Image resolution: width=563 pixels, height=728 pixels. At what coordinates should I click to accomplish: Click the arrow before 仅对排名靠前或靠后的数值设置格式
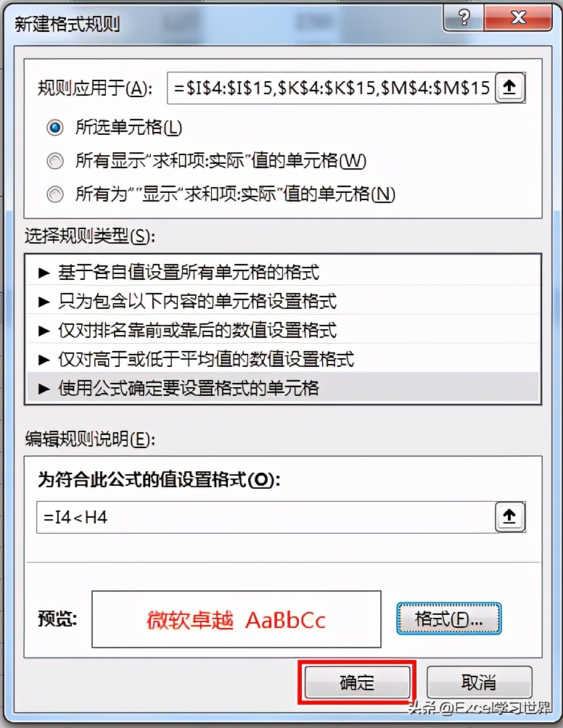[44, 331]
